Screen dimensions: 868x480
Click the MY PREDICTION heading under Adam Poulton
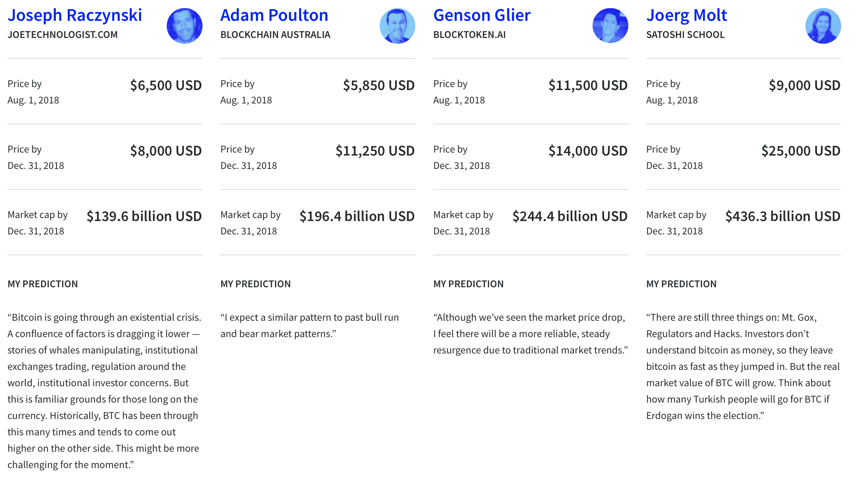[x=255, y=284]
